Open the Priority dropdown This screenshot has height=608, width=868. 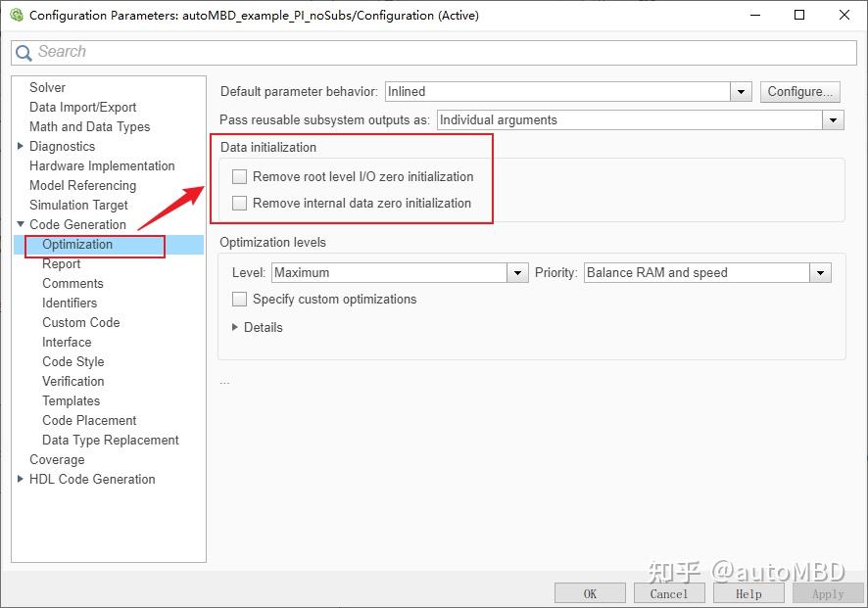820,273
